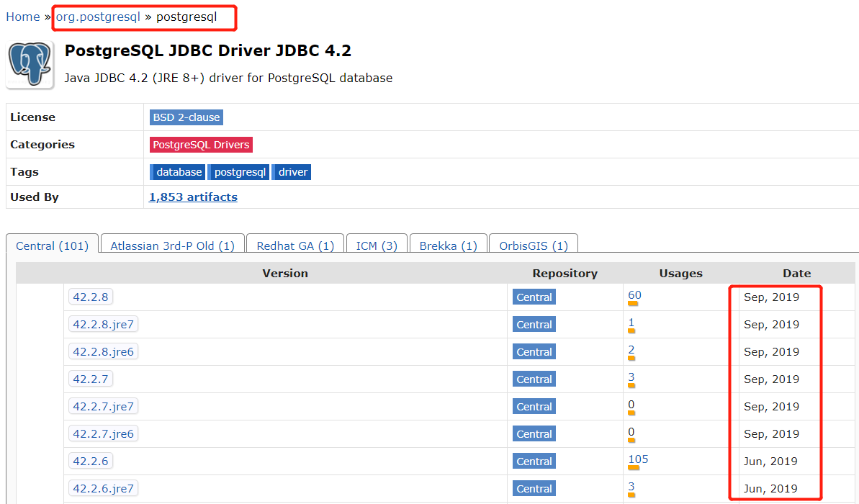Go to the Home breadcrumb link
Image resolution: width=859 pixels, height=504 pixels.
coord(23,17)
